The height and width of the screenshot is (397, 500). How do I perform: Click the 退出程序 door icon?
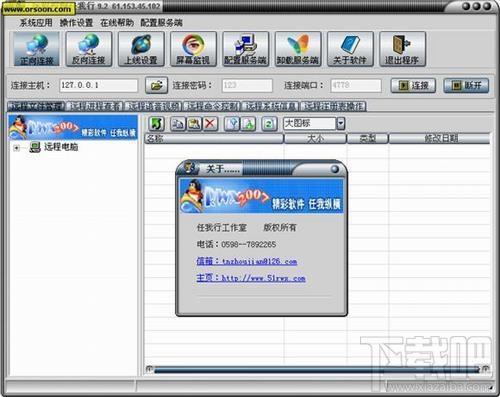[x=402, y=49]
